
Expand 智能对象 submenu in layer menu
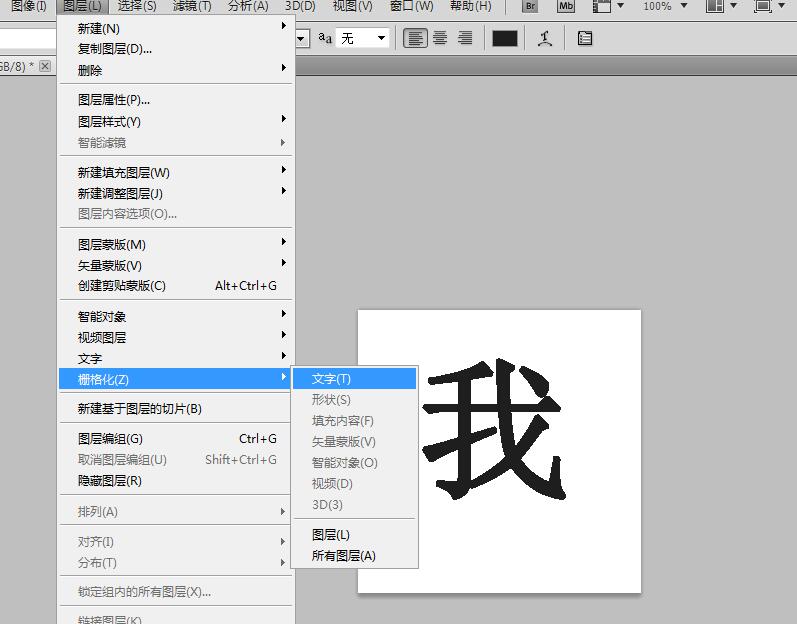pos(176,317)
